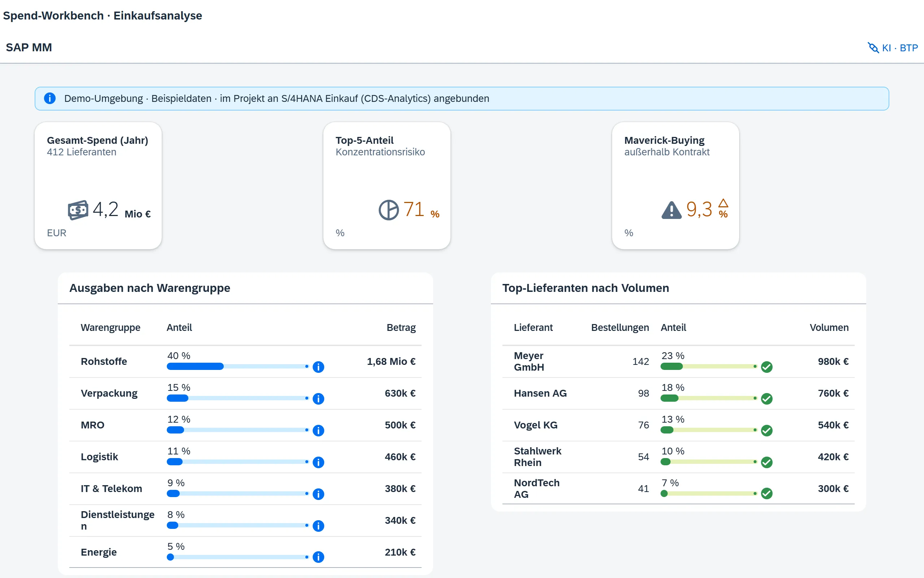Image resolution: width=924 pixels, height=578 pixels.
Task: Click info icon in Energie row
Action: click(x=318, y=557)
